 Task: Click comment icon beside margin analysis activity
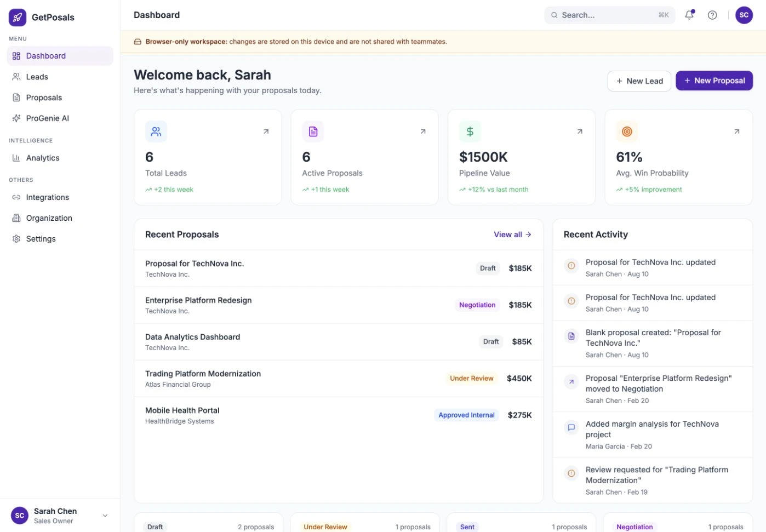coord(571,427)
